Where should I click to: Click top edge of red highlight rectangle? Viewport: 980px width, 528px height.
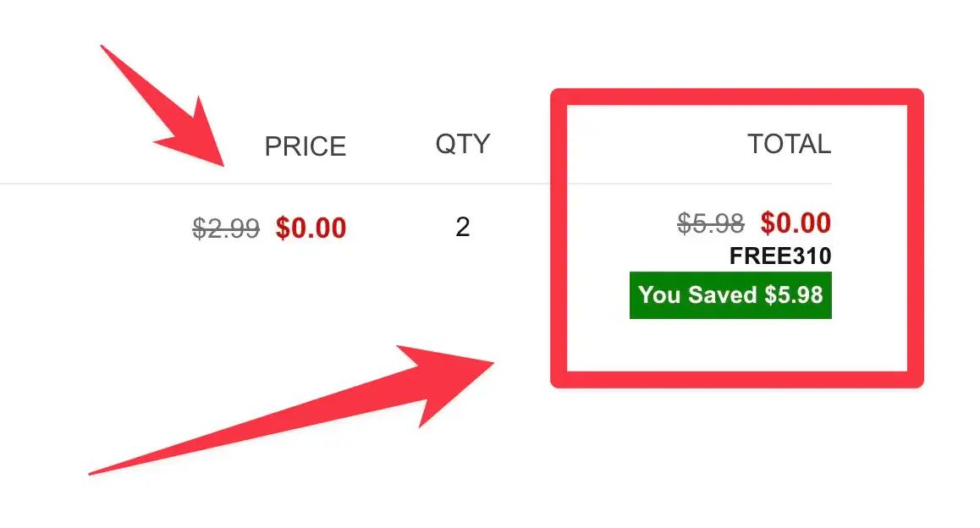point(737,96)
